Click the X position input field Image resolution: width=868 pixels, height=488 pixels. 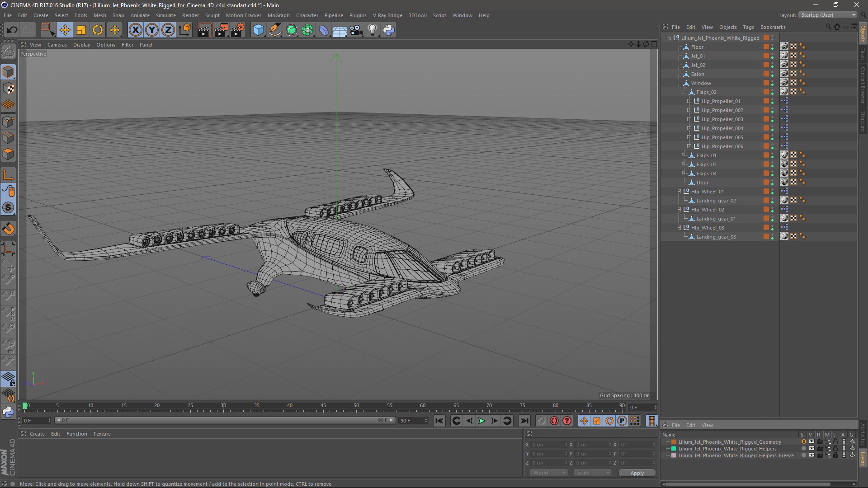[x=549, y=445]
